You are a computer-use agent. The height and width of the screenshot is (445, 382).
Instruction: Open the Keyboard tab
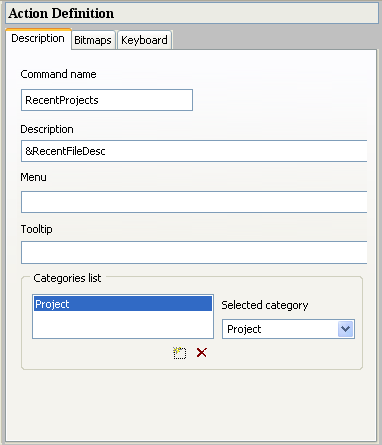(144, 40)
